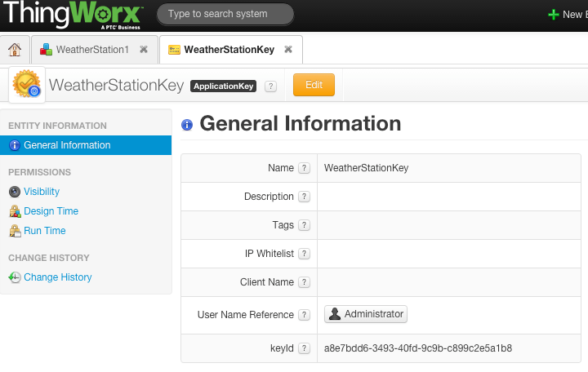
Task: Click the WeatherStationKey tab key icon
Action: (174, 50)
